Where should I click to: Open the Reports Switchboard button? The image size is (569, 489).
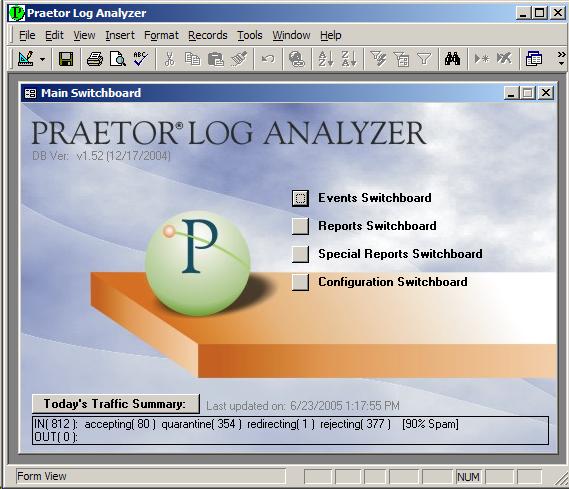[x=300, y=226]
